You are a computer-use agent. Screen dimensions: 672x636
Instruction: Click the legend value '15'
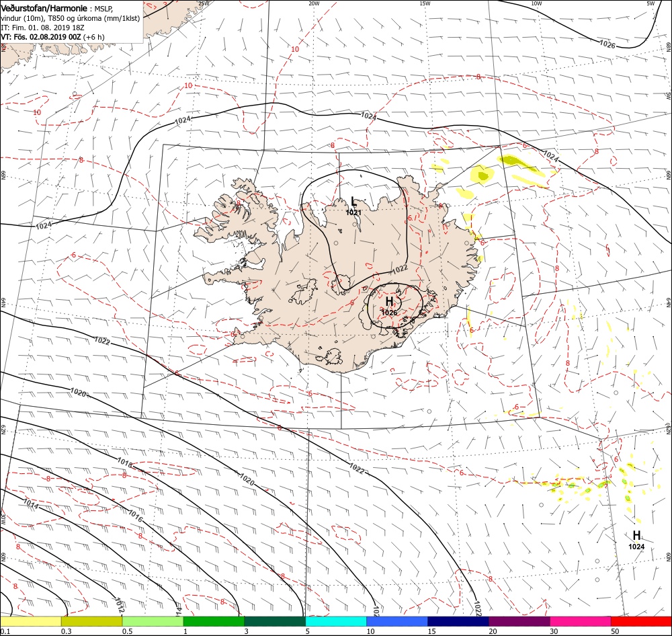[x=431, y=631]
